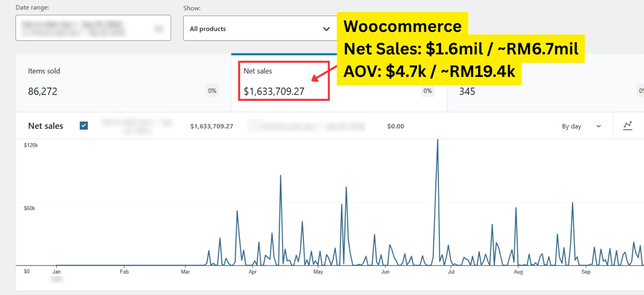Image resolution: width=644 pixels, height=295 pixels.
Task: Click the 86,272 items sold value
Action: (43, 91)
